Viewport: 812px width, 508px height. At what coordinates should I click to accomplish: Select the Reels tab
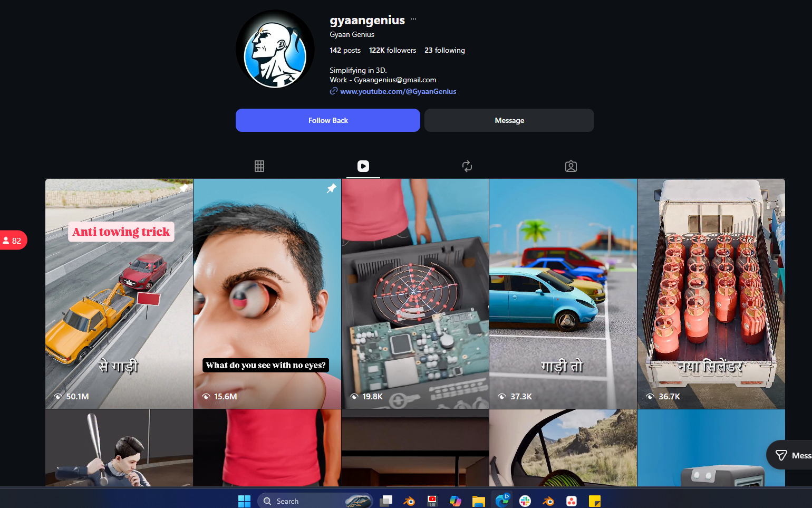click(363, 166)
